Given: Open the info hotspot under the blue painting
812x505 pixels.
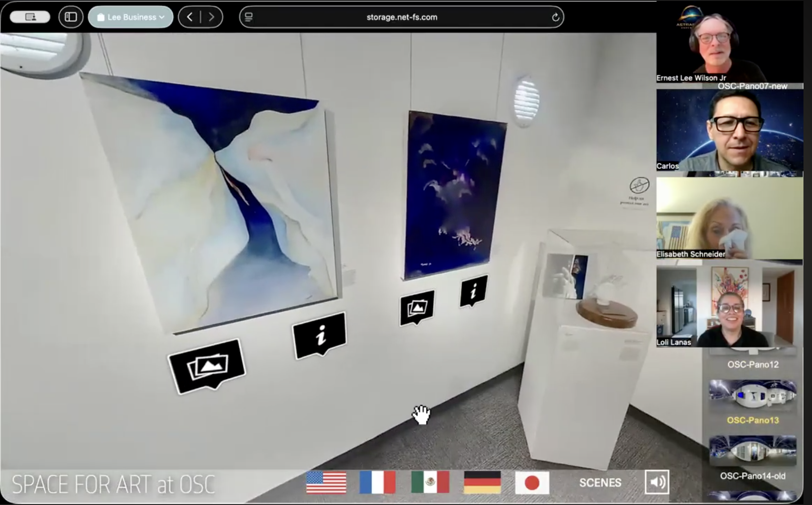Looking at the screenshot, I should [473, 291].
